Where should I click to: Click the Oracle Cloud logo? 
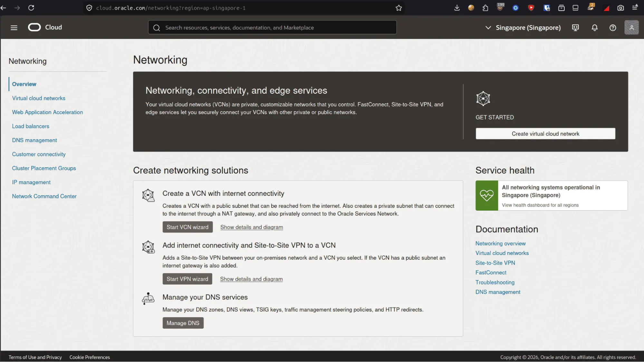(45, 27)
